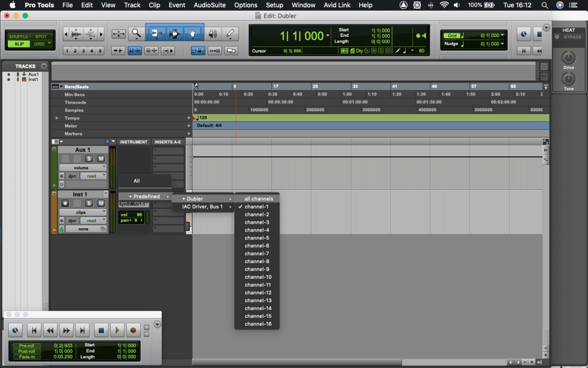This screenshot has width=588, height=368.
Task: Open Aux 1 volume track view selector
Action: [x=83, y=168]
